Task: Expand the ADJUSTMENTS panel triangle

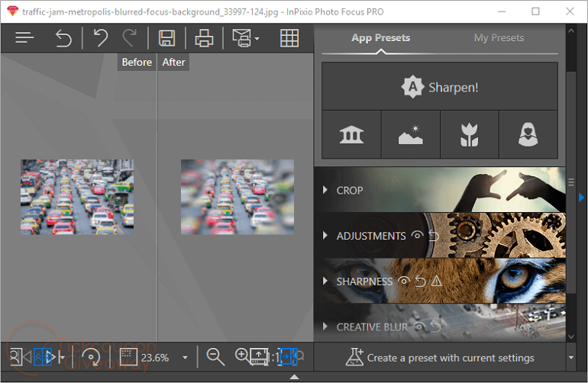Action: (325, 235)
